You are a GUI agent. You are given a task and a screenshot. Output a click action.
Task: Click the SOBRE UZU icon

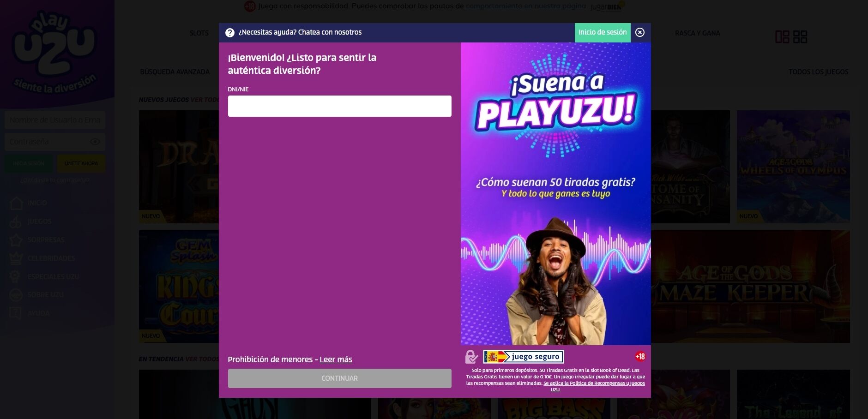16,295
